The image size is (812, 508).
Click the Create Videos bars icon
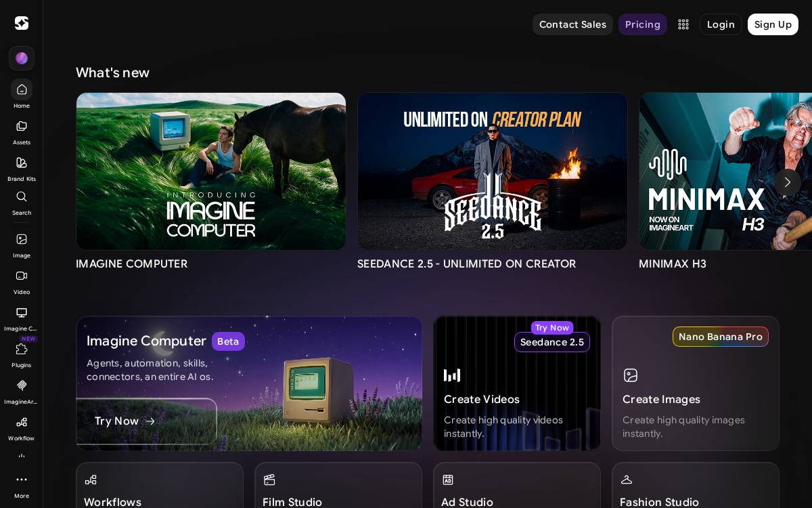(452, 375)
